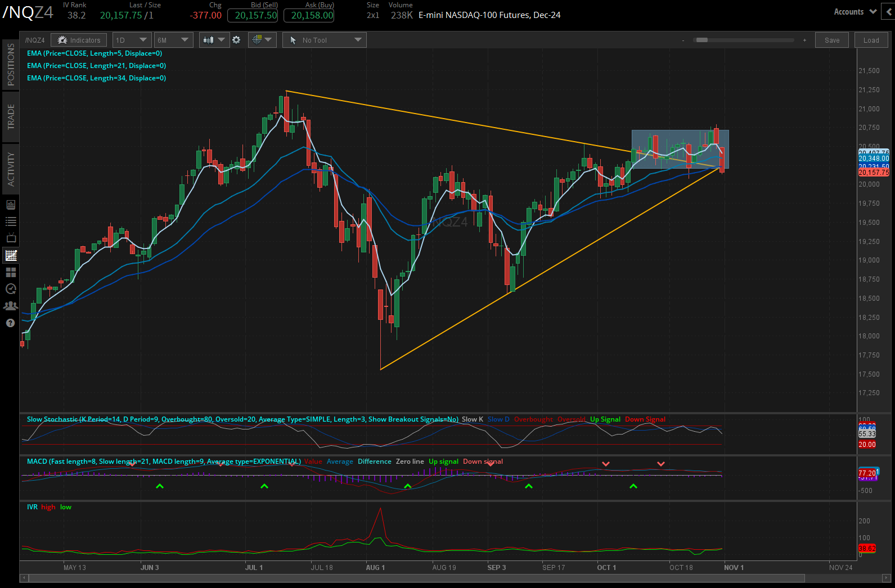Click the E-mini NASDAQ-100 Futures description
Image resolution: width=895 pixels, height=588 pixels.
click(x=489, y=15)
